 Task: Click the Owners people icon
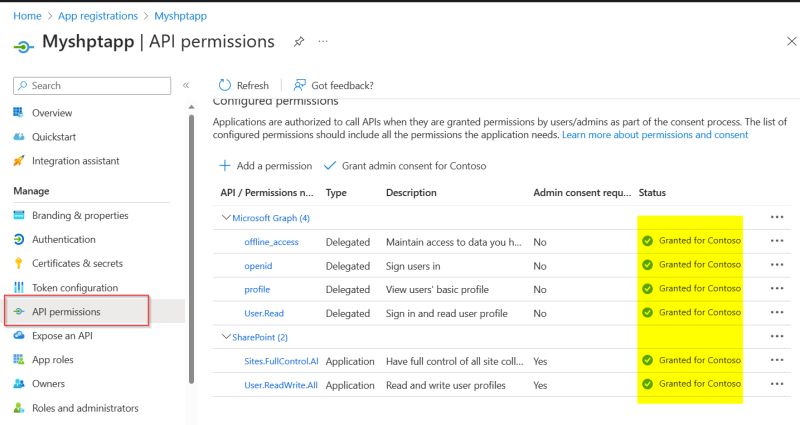pos(18,383)
